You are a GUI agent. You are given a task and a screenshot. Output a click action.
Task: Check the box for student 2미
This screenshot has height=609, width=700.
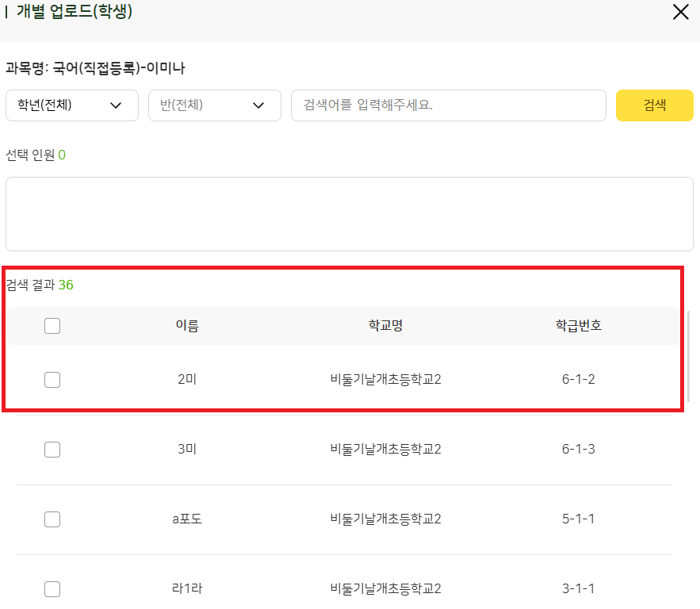point(52,380)
